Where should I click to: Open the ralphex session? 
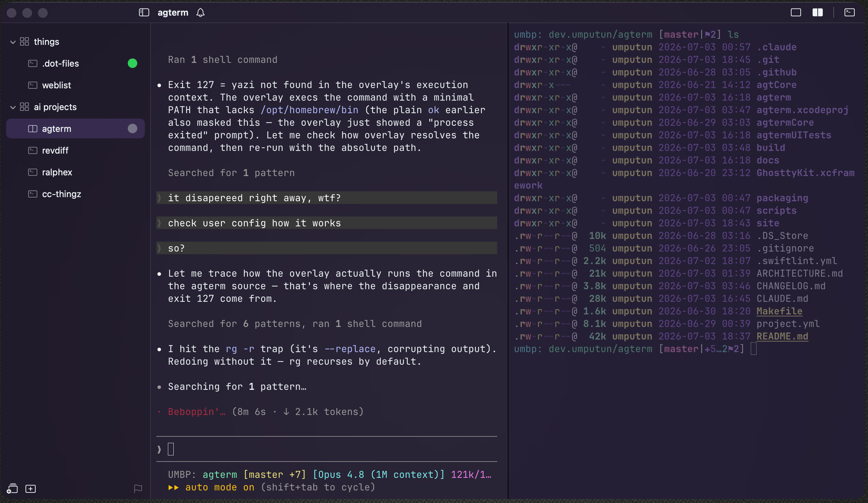(x=75, y=172)
